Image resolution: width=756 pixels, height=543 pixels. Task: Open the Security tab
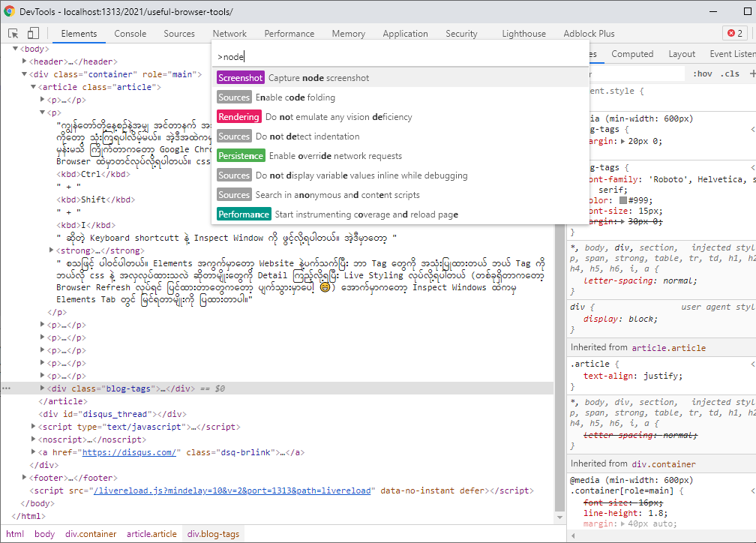pyautogui.click(x=461, y=33)
